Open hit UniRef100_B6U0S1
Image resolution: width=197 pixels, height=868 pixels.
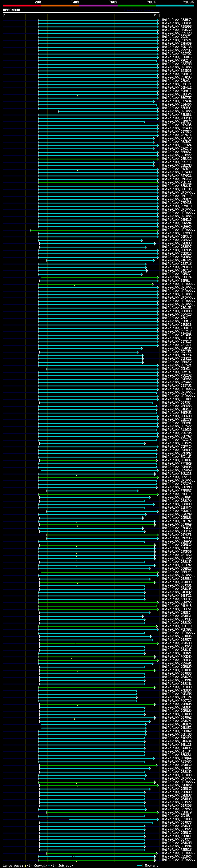click(x=177, y=23)
